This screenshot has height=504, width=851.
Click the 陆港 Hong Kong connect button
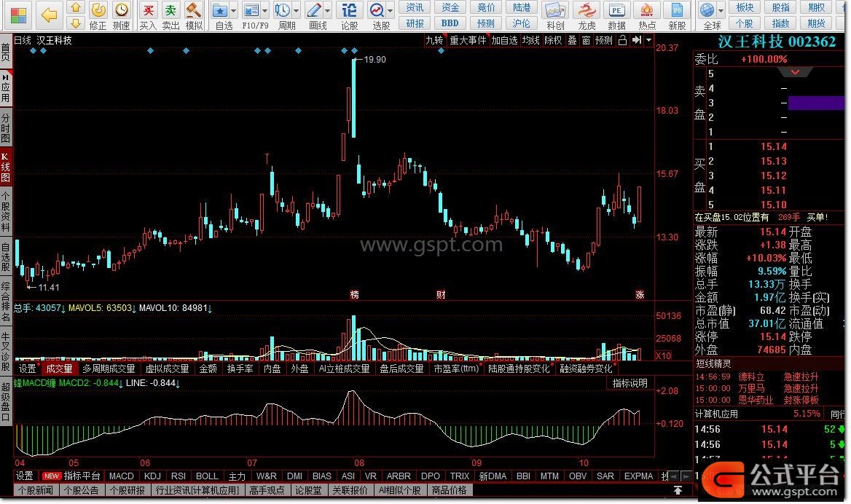522,7
